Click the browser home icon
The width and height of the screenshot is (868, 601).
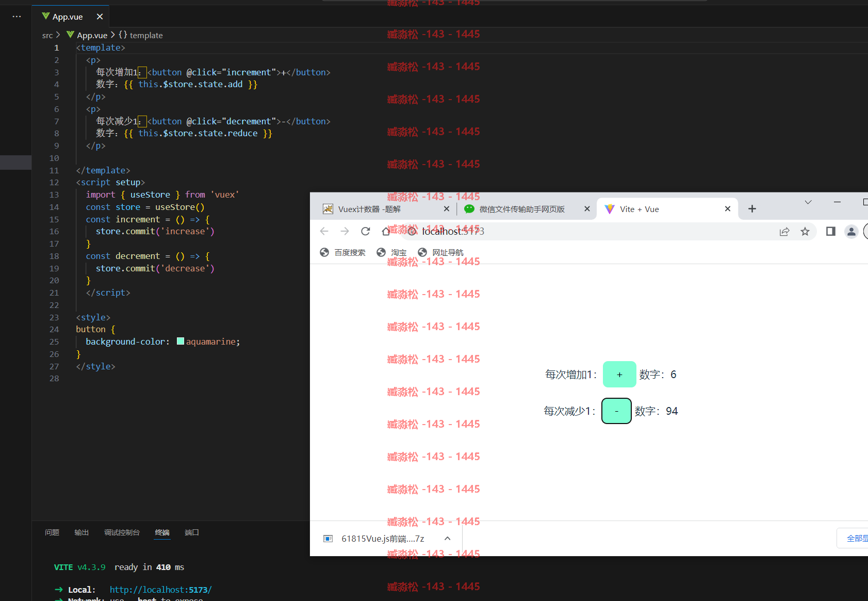386,231
